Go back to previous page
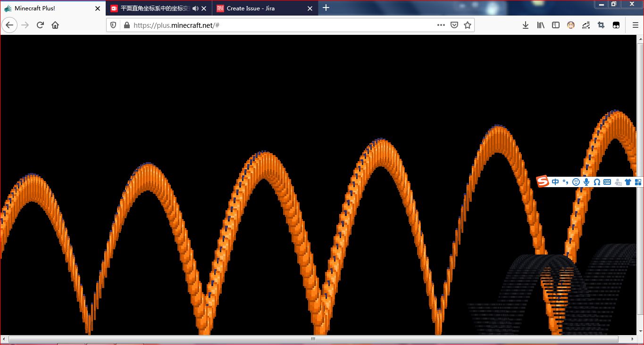The width and height of the screenshot is (644, 345). [x=9, y=25]
